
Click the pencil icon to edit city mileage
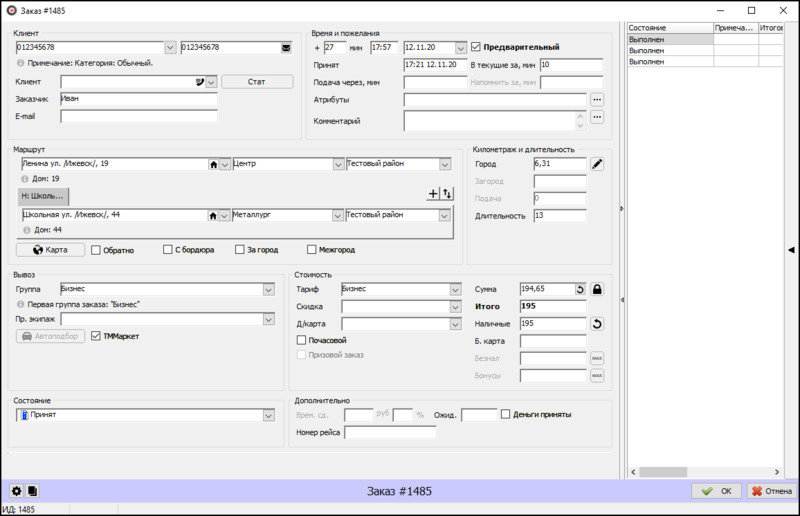tap(597, 164)
